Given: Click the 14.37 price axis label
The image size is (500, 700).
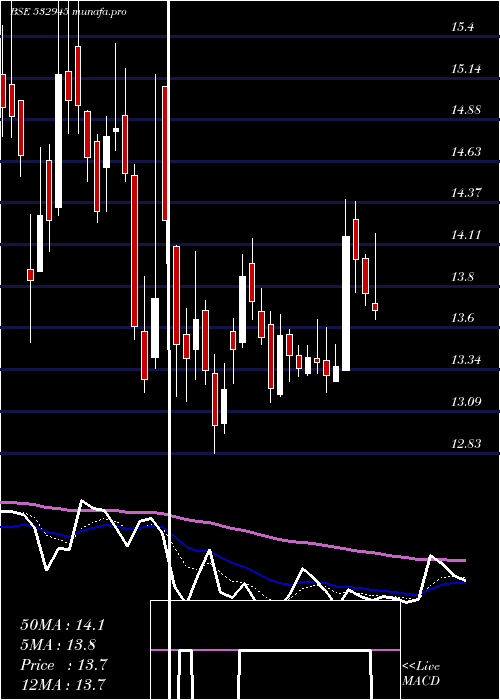Looking at the screenshot, I should coord(466,193).
